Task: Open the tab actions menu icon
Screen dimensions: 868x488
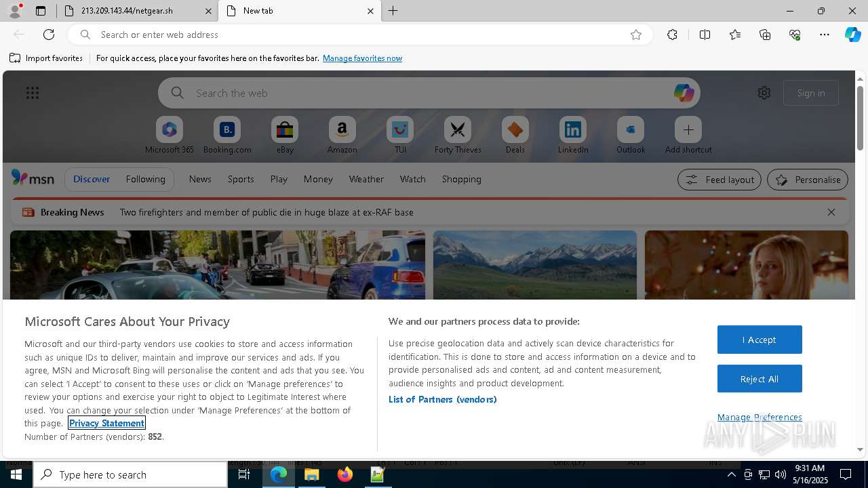Action: pos(41,11)
